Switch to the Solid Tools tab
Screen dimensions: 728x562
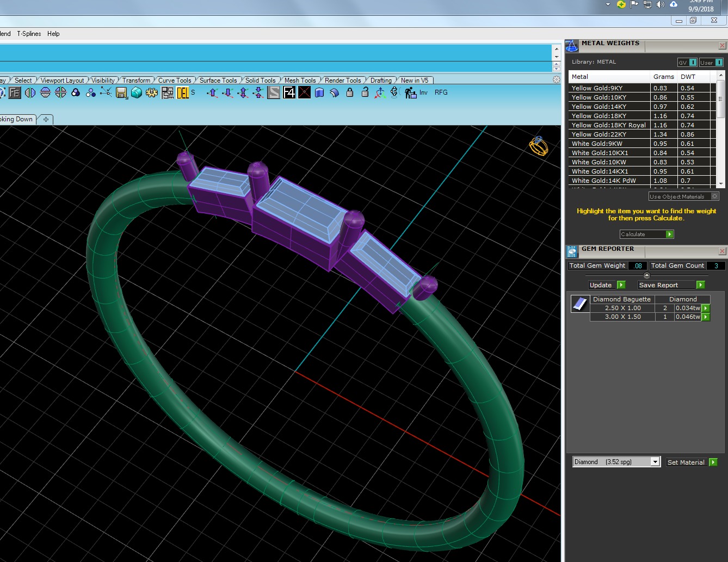[x=260, y=80]
